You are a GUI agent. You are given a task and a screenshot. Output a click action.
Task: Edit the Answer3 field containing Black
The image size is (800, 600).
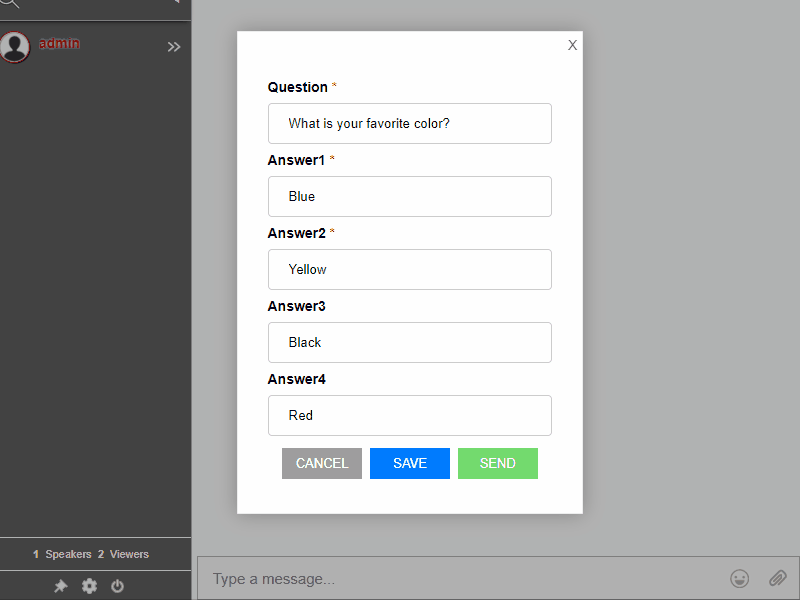(409, 342)
